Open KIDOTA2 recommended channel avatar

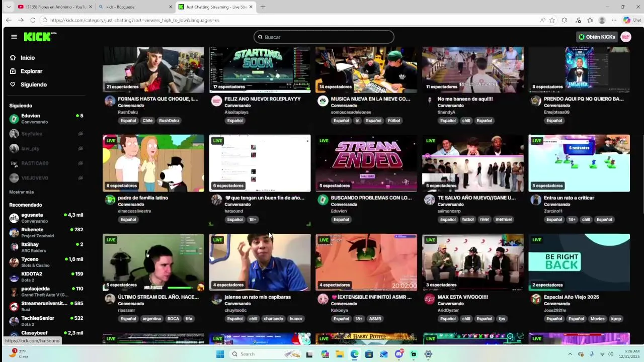click(14, 277)
